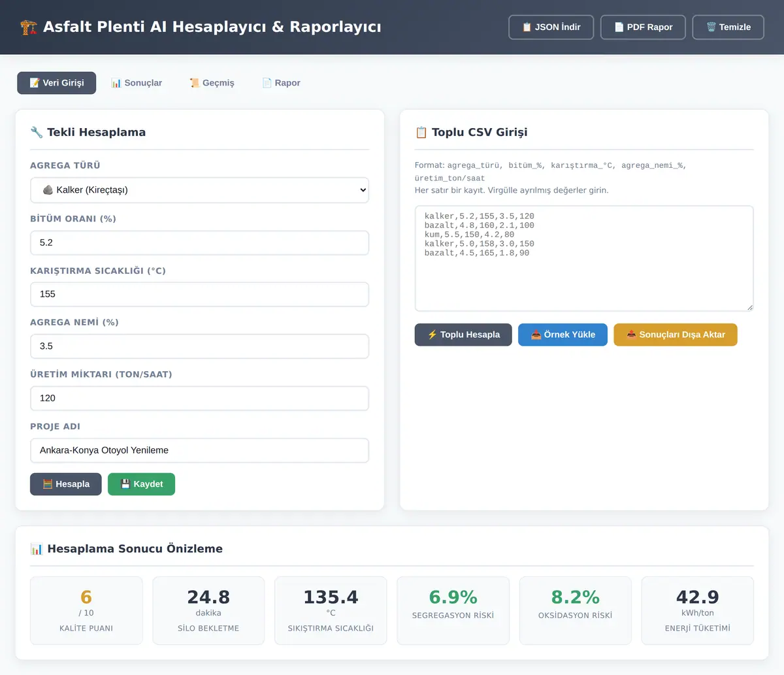Open the Agrega Türü dropdown

pyautogui.click(x=199, y=190)
